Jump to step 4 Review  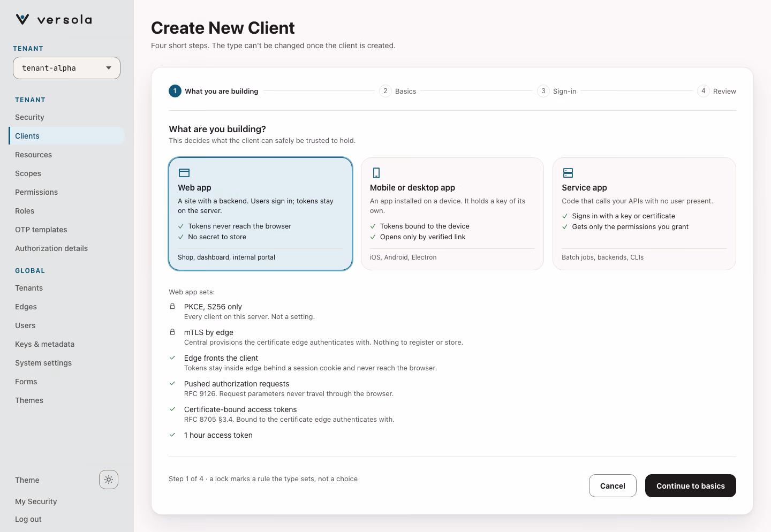pos(716,91)
